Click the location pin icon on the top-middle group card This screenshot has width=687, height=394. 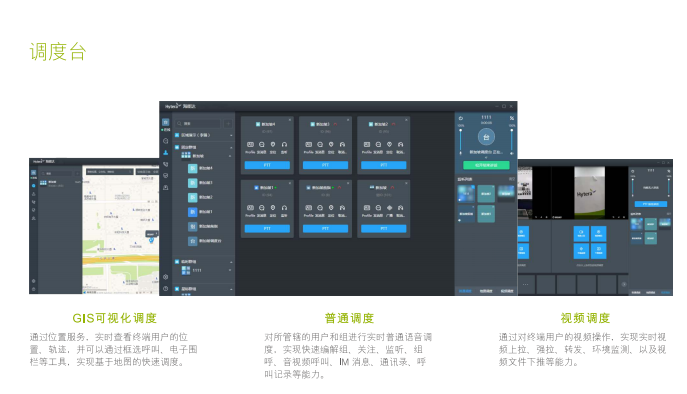(x=331, y=145)
